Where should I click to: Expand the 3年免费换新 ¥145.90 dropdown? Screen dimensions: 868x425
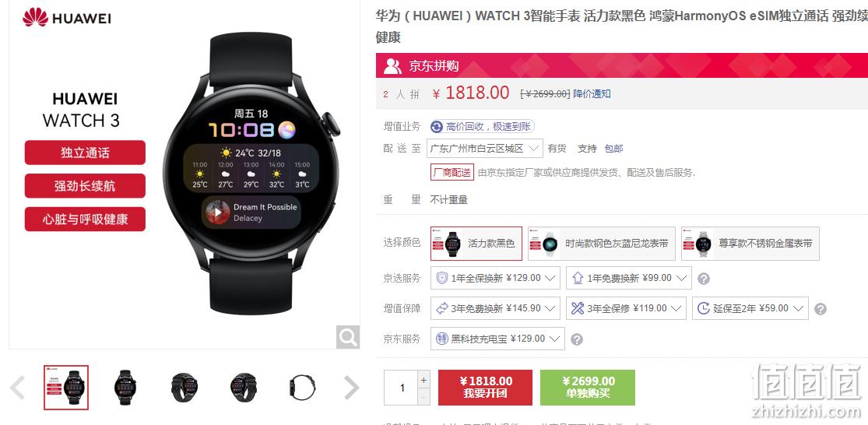tap(495, 308)
